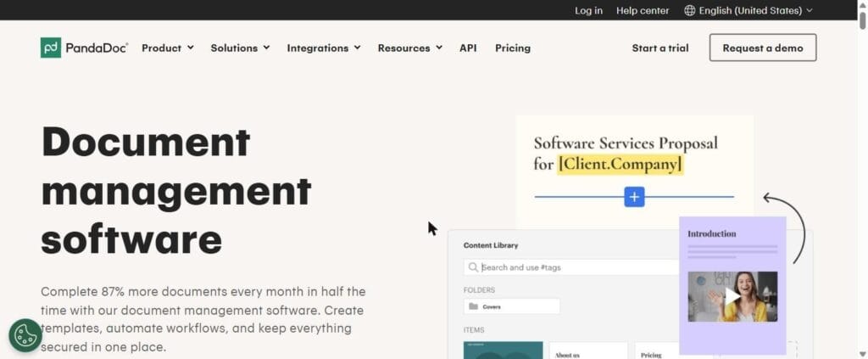The width and height of the screenshot is (868, 359).
Task: Click the Request a demo button
Action: coord(763,48)
